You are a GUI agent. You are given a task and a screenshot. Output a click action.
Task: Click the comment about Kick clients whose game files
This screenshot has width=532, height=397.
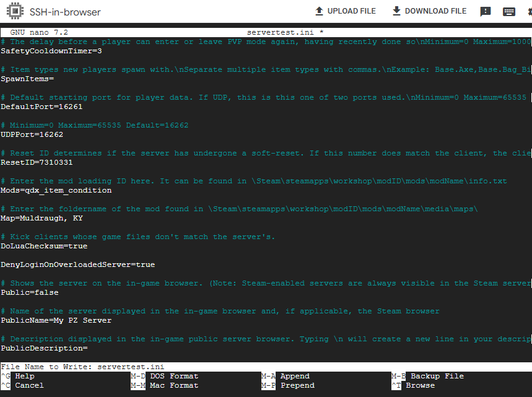click(x=137, y=237)
